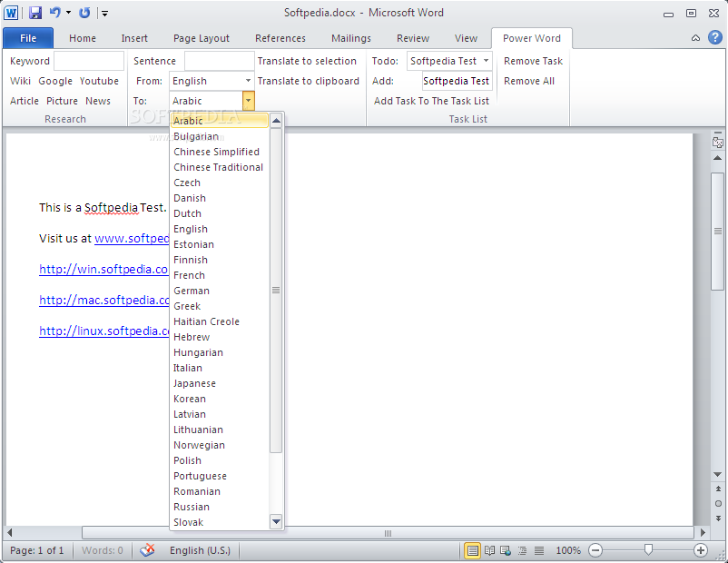This screenshot has width=728, height=563.
Task: Click the Add task text field
Action: coord(457,81)
